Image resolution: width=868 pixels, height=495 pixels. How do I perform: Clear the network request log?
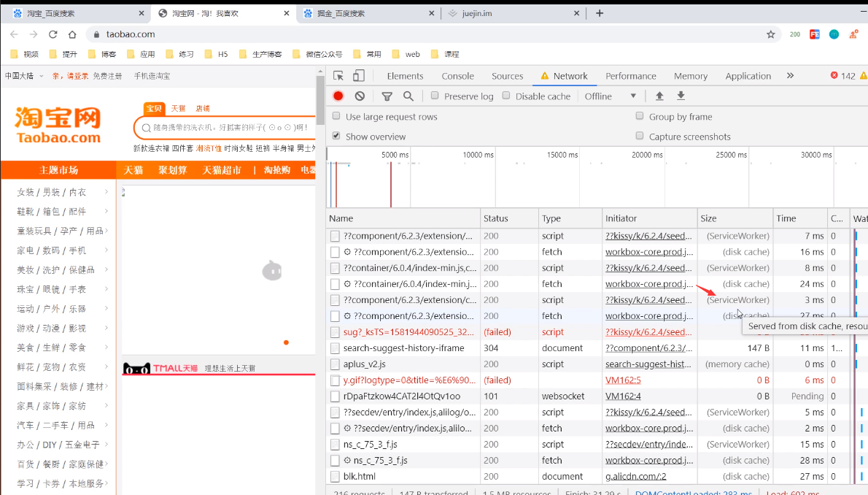click(x=360, y=96)
